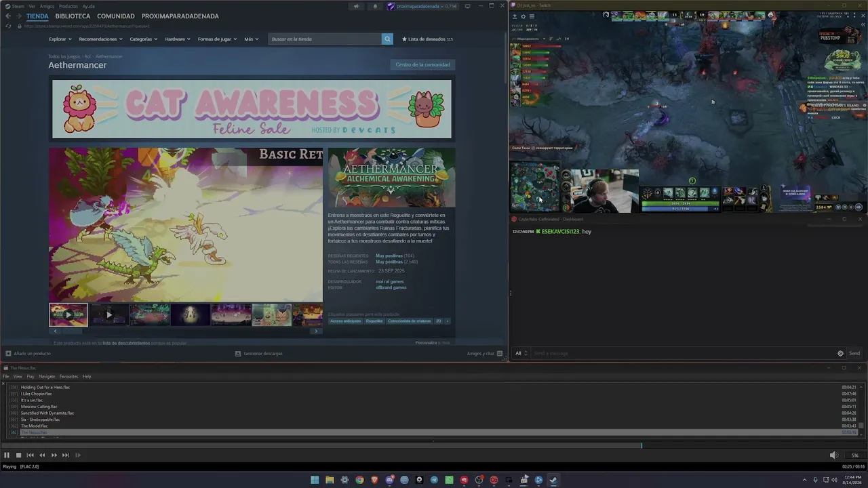Open Brave browser from the taskbar
868x488 pixels.
[x=374, y=480]
